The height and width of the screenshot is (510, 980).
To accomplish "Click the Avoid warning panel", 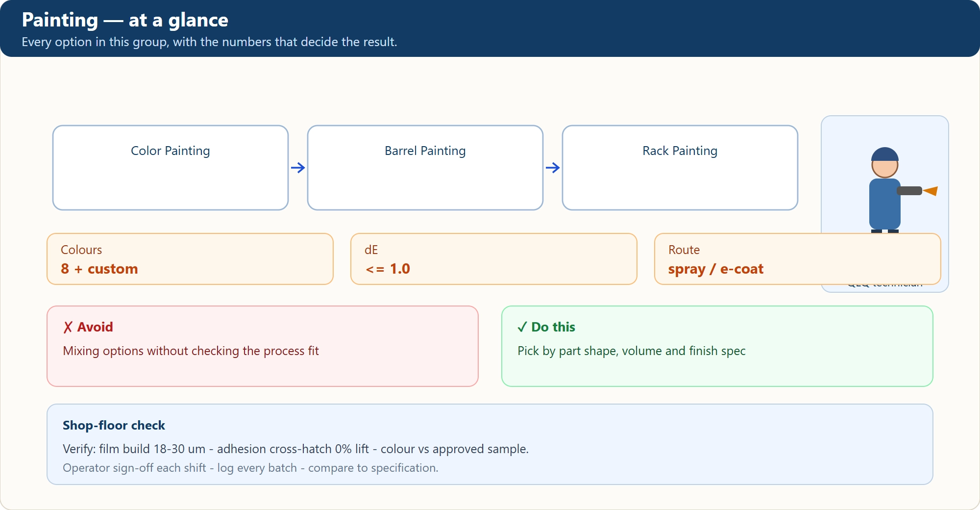I will (263, 346).
